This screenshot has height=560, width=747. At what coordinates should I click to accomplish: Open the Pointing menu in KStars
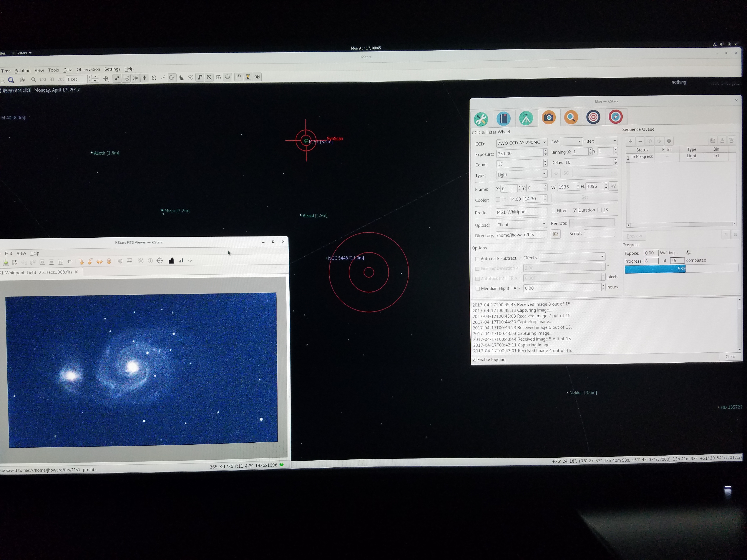tap(22, 71)
